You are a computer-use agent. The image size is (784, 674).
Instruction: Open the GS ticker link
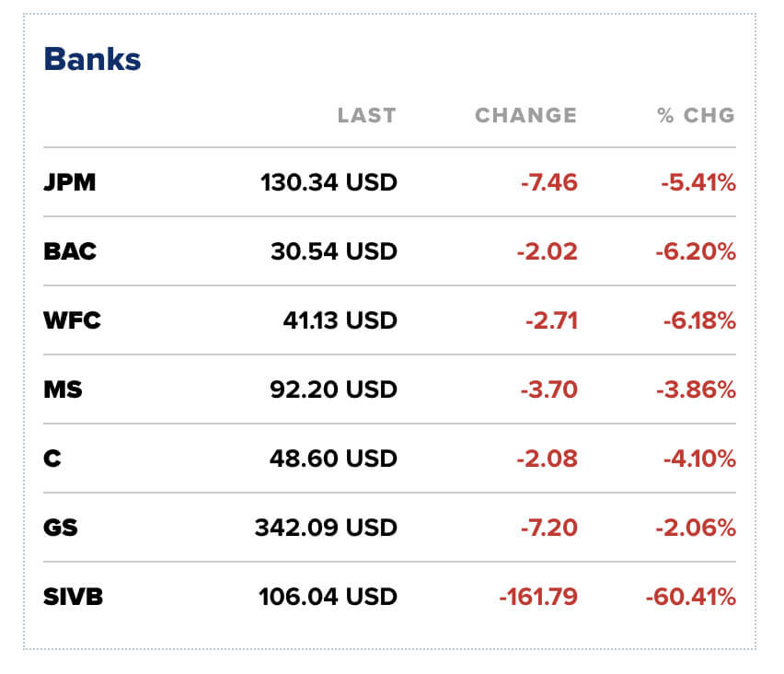tap(61, 528)
